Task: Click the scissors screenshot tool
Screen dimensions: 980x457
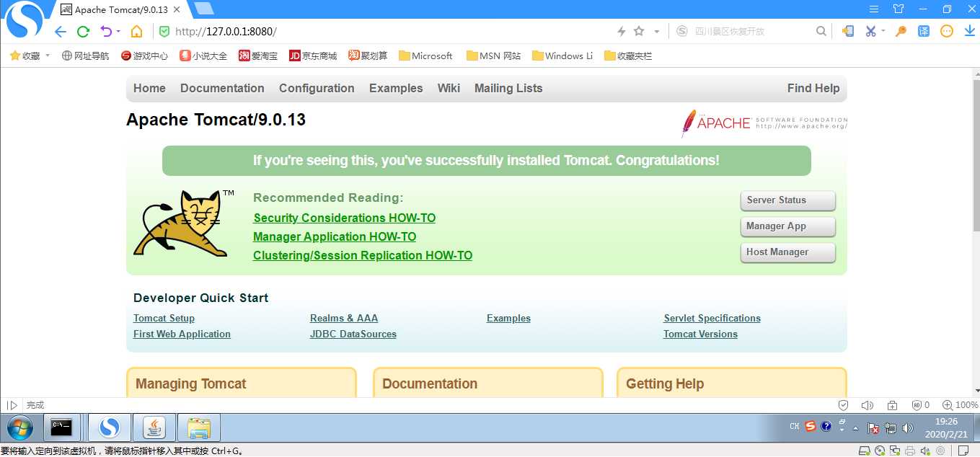Action: point(870,31)
